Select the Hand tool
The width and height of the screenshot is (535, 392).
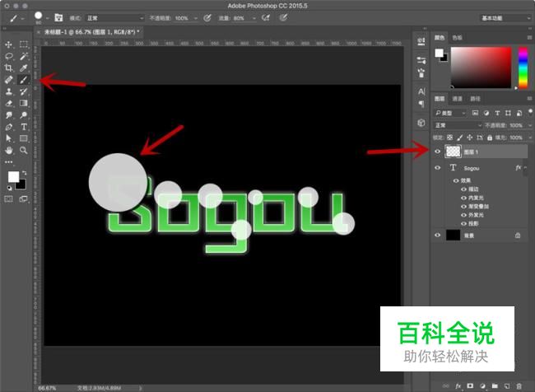(8, 150)
